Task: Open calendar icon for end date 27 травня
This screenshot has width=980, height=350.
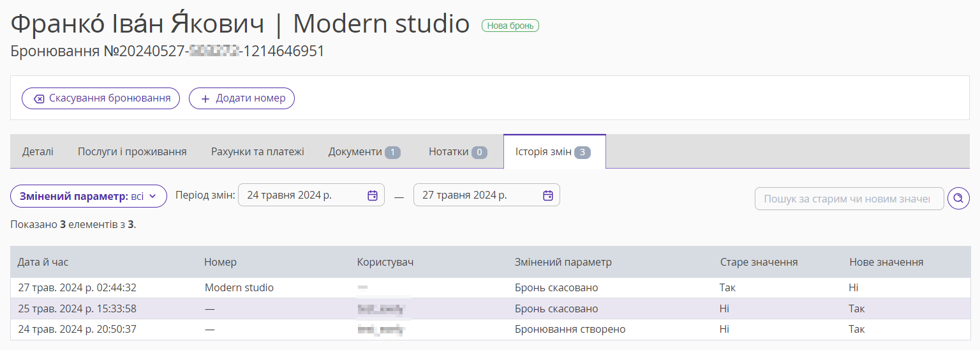Action: 548,195
